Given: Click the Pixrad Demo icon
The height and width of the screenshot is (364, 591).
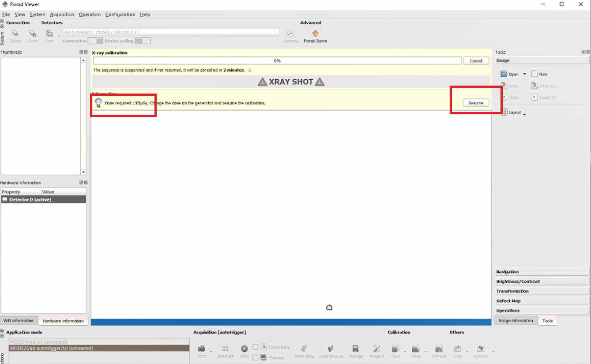Looking at the screenshot, I should click(315, 33).
